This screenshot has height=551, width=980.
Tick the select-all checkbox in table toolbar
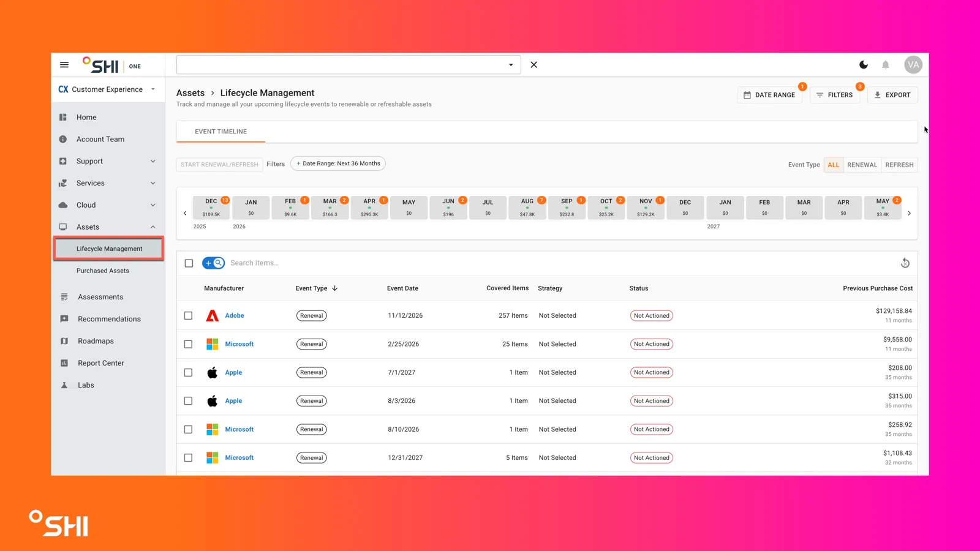click(x=189, y=263)
